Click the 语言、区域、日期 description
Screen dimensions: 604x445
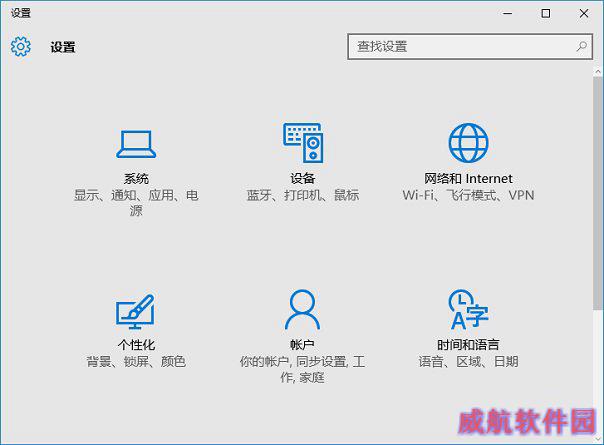click(x=468, y=362)
